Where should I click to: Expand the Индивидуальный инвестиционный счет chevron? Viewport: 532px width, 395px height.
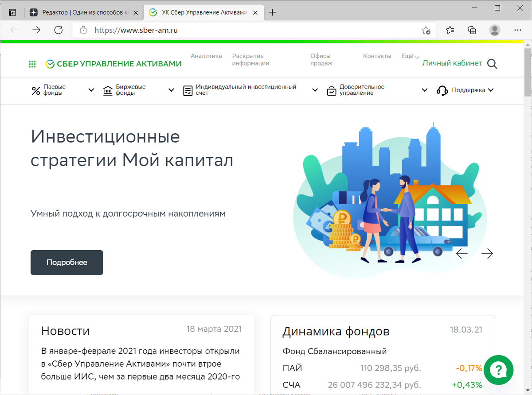pyautogui.click(x=315, y=90)
